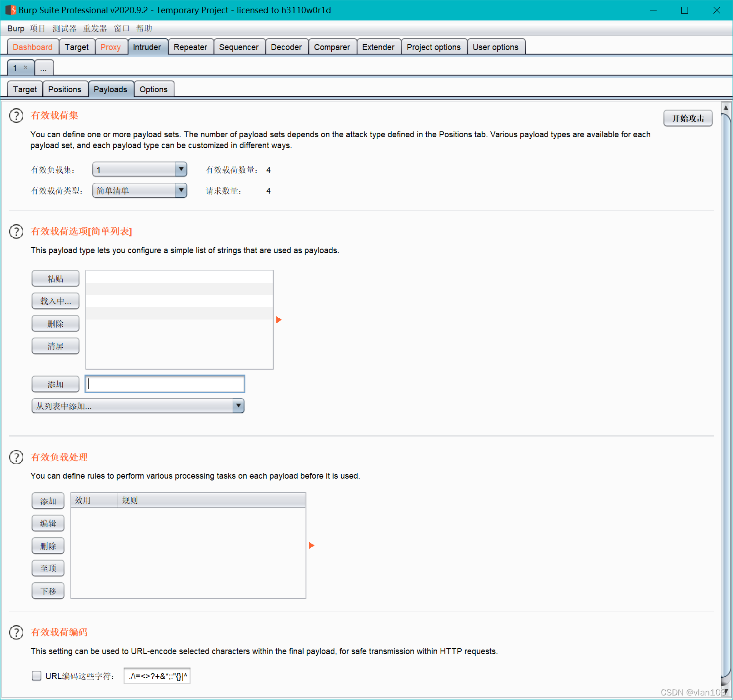
Task: Click 添加 button in payload processing
Action: 48,501
